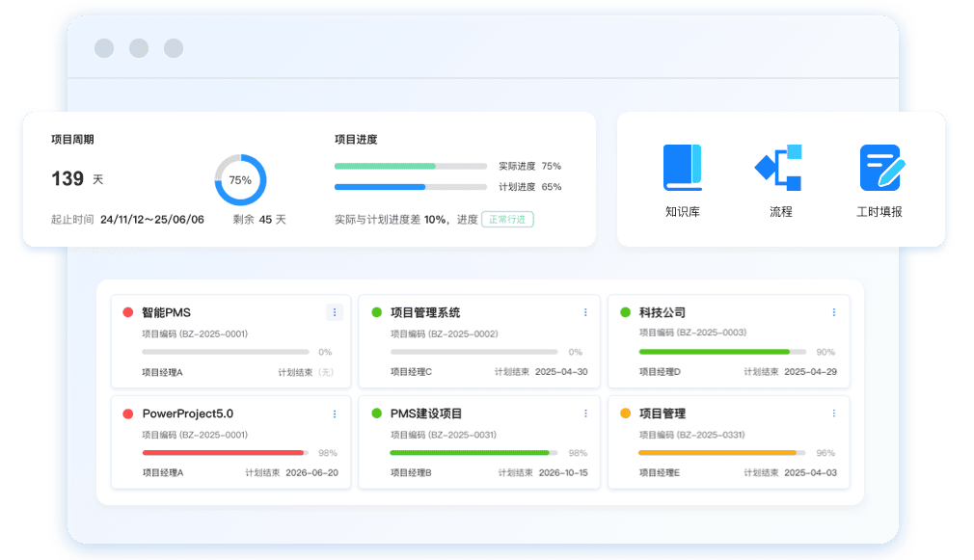The image size is (974, 560).
Task: Click the empty 项目管理系统 progress bar
Action: 473,352
